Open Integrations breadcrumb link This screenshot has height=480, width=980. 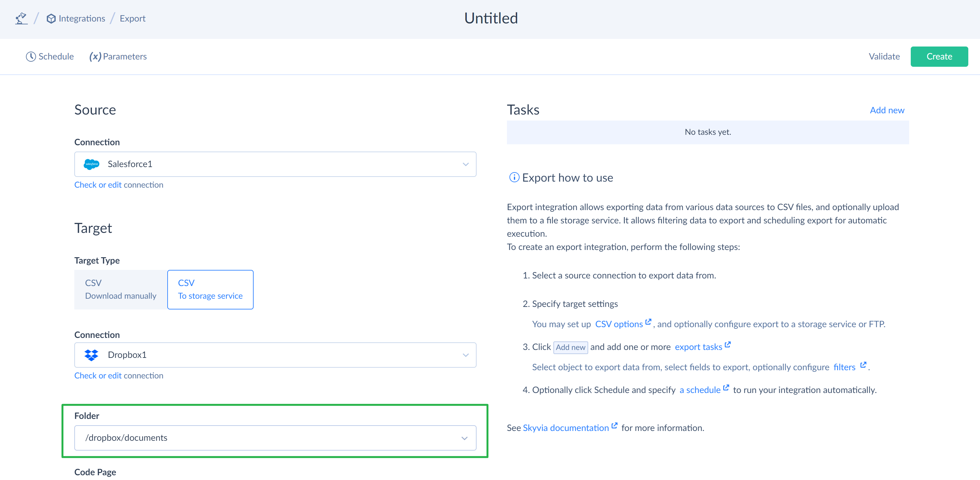[x=82, y=19]
